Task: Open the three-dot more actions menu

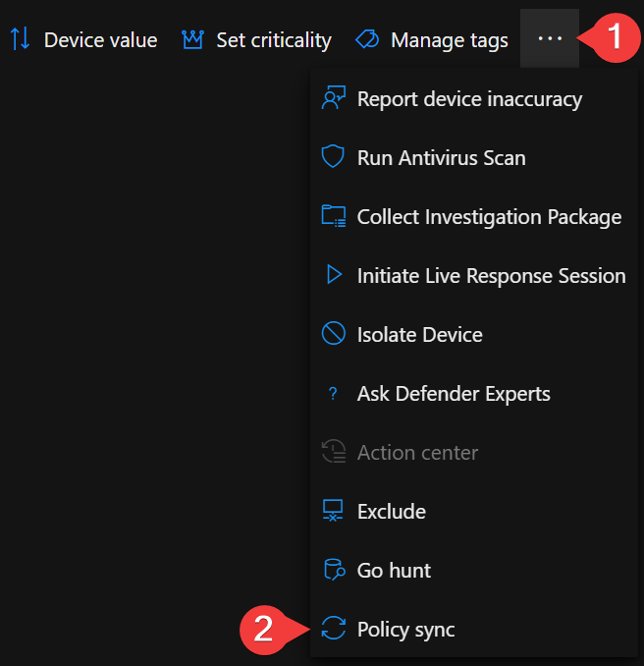Action: pos(550,38)
